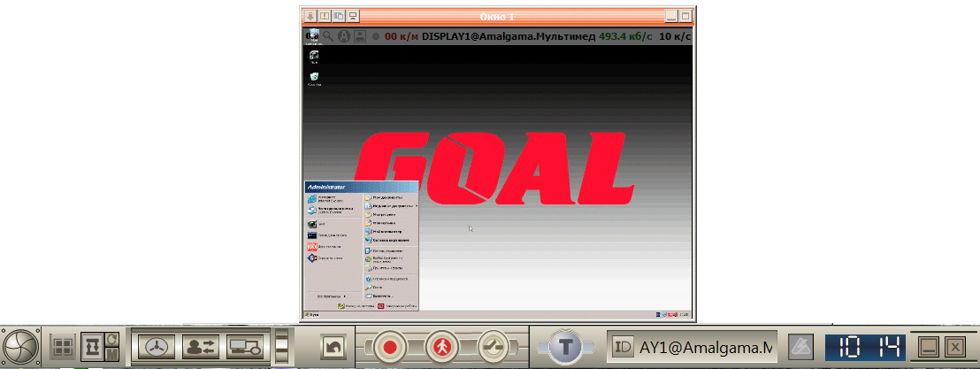Click the camera shutter aperture icon
Screen dimensions: 980x369
click(20, 348)
